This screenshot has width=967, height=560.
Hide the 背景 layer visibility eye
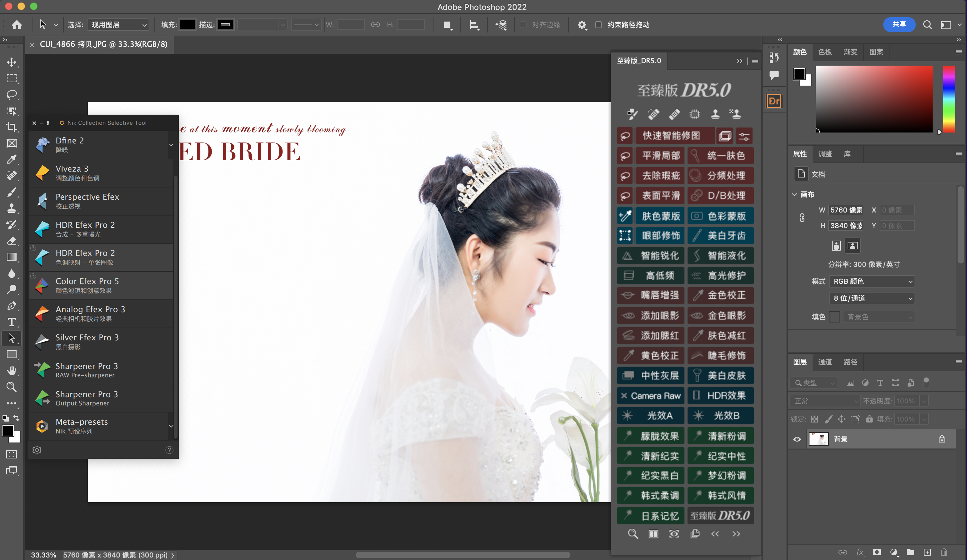797,439
